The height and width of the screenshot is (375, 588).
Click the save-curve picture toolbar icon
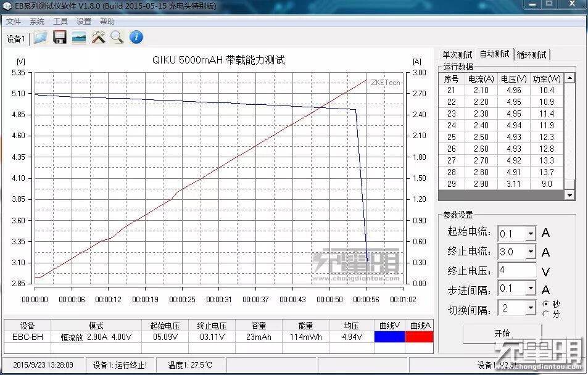point(79,37)
